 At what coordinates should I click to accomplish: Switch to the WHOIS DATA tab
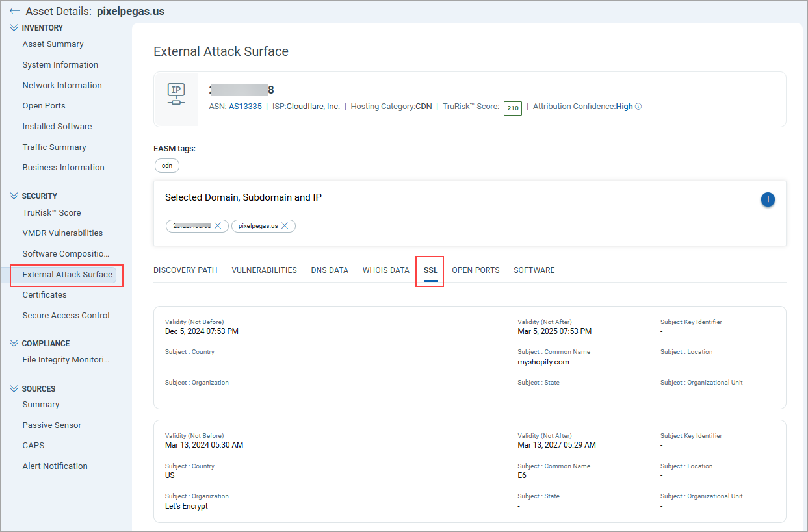point(385,270)
